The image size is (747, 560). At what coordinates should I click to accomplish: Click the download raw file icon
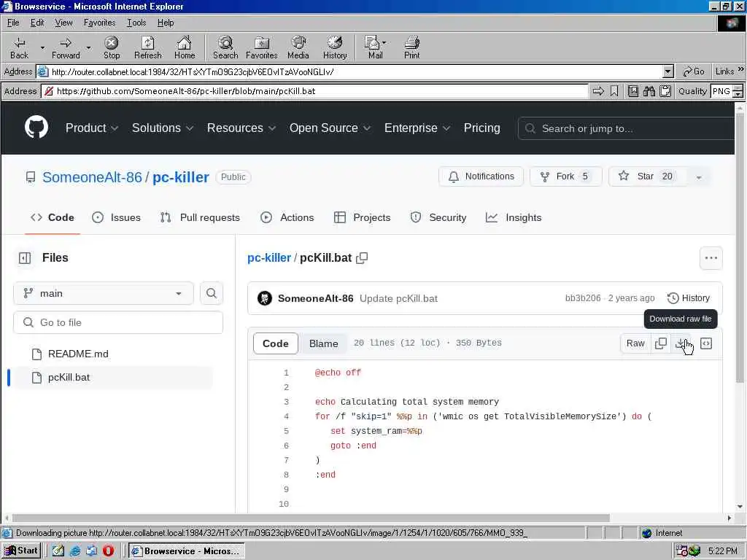click(681, 343)
